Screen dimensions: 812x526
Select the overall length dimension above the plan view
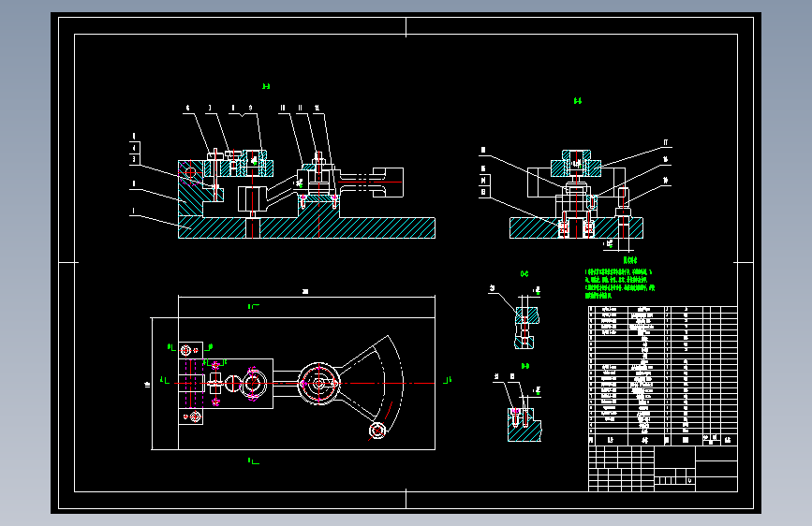306,293
